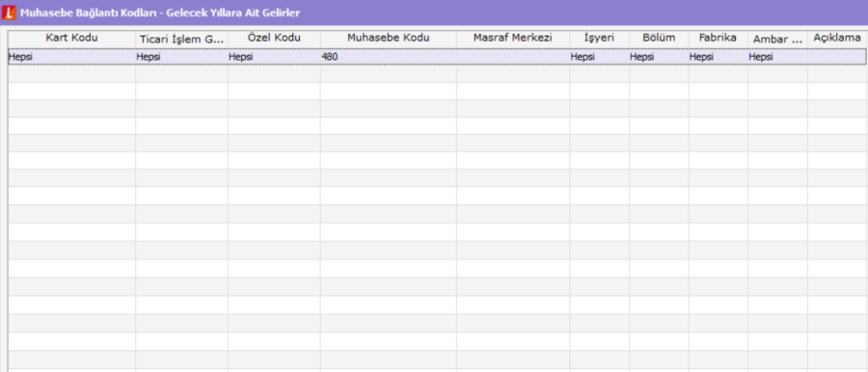Sort by the Kart Kodu column header
Viewport: 868px width, 372px height.
point(72,39)
